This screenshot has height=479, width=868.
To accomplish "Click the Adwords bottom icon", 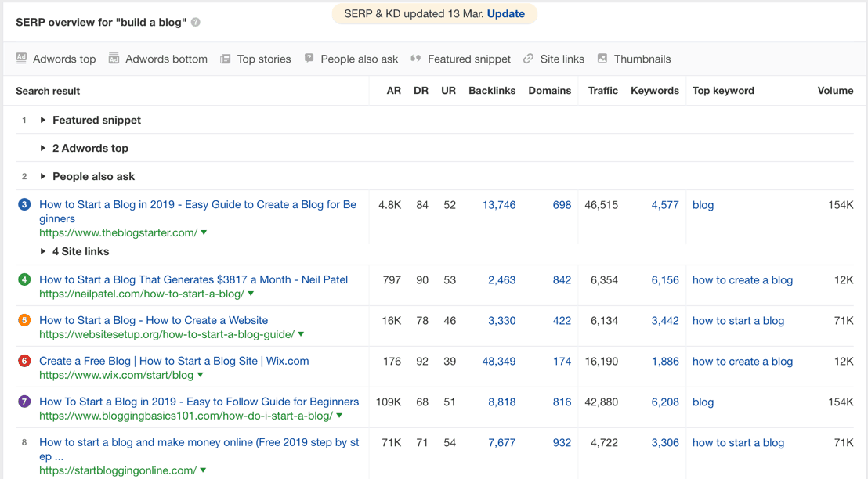I will 114,58.
